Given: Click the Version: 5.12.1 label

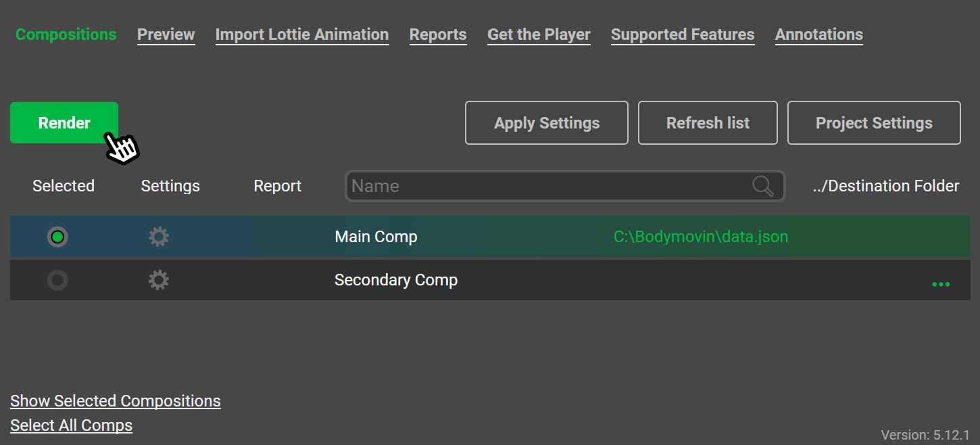Looking at the screenshot, I should coord(925,434).
